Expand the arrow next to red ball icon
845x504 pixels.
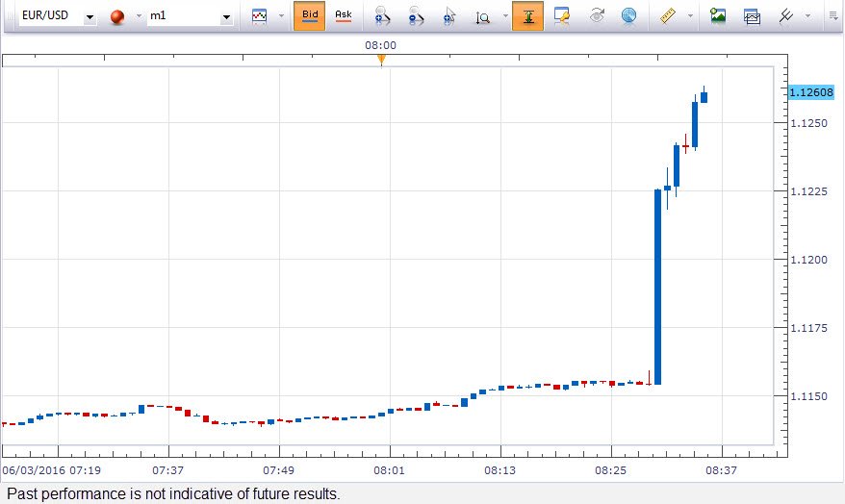pyautogui.click(x=139, y=16)
